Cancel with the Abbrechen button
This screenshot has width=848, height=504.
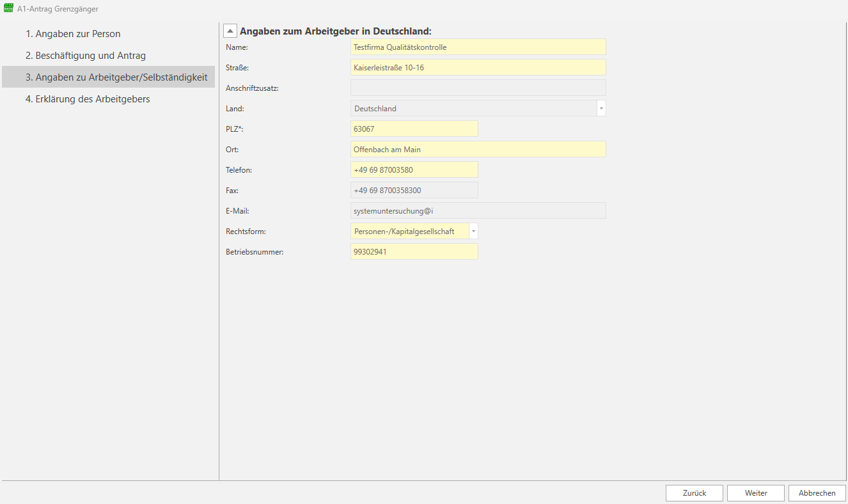coord(817,493)
